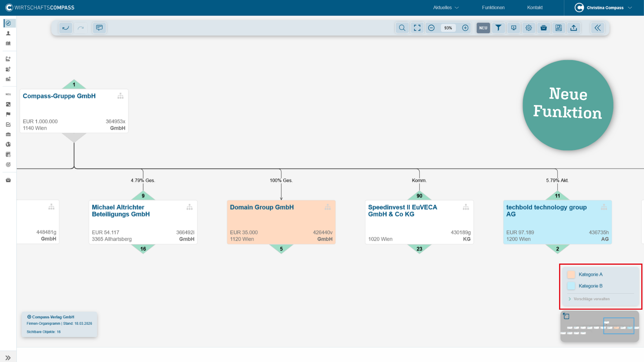
Task: Click the save diskette icon
Action: click(558, 28)
